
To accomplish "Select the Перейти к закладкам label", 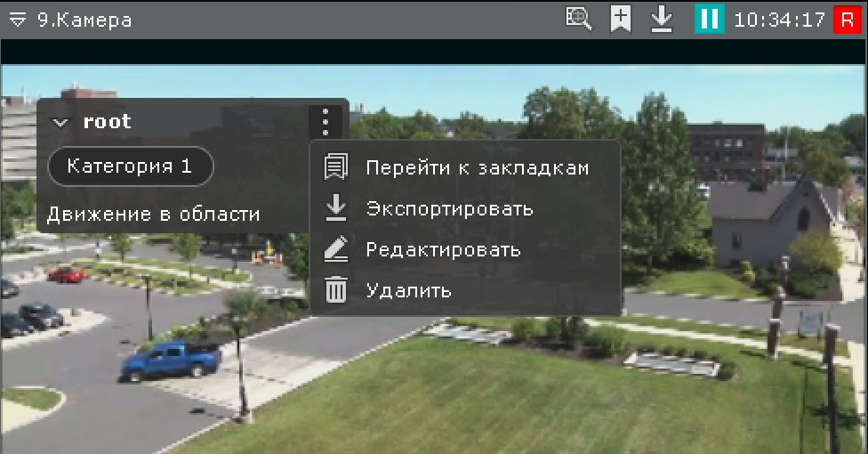I will tap(477, 167).
